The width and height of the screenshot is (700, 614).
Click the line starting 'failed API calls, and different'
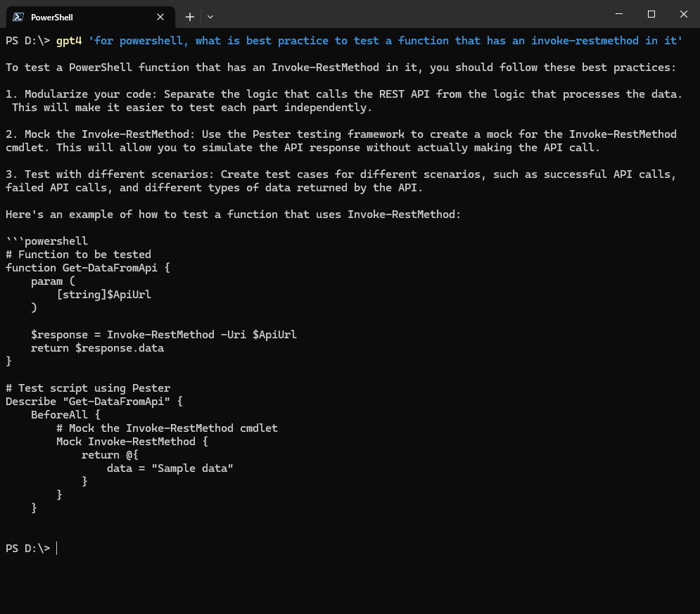tap(214, 188)
